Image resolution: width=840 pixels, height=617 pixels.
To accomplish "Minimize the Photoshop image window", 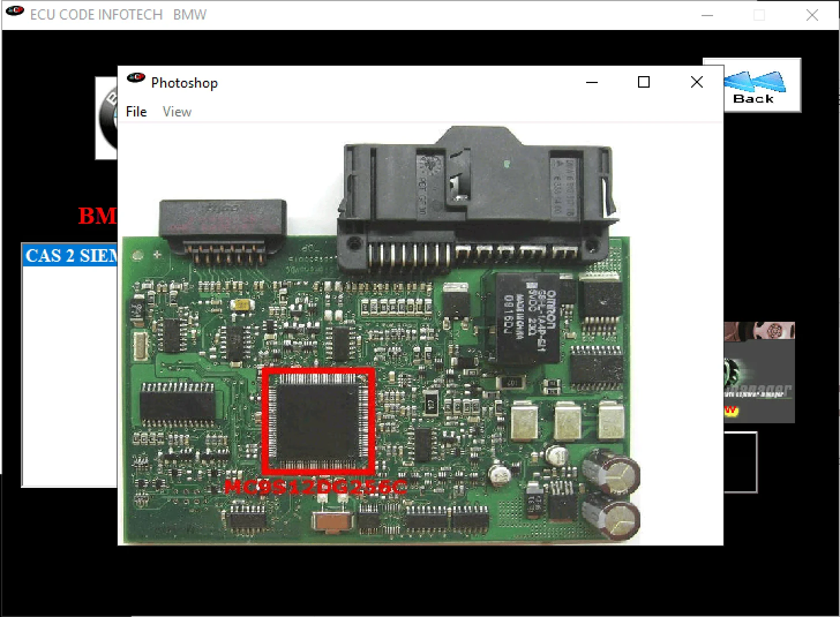I will coord(592,82).
